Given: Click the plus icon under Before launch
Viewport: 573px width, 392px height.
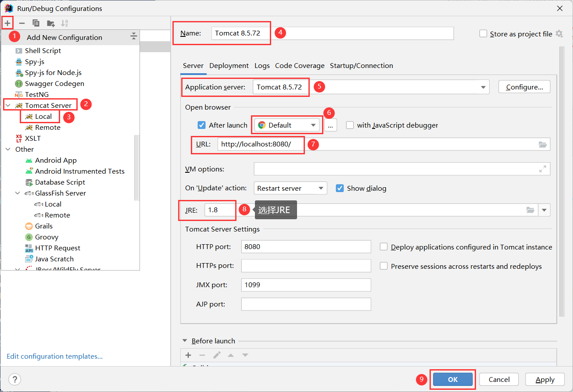Looking at the screenshot, I should click(x=188, y=355).
